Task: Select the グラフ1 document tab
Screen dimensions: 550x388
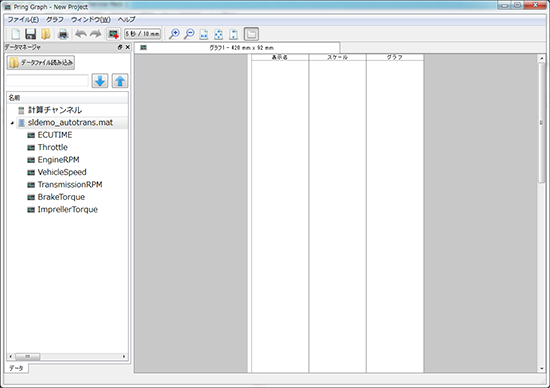Action: click(237, 48)
